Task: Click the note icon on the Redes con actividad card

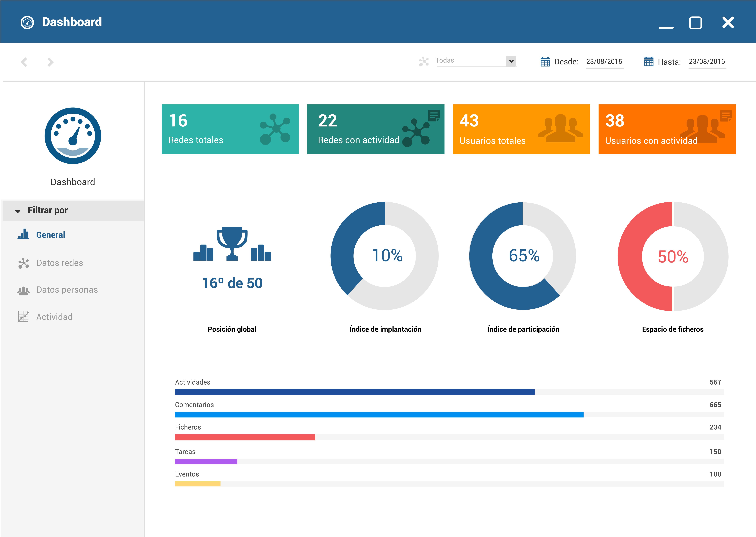Action: pos(434,116)
